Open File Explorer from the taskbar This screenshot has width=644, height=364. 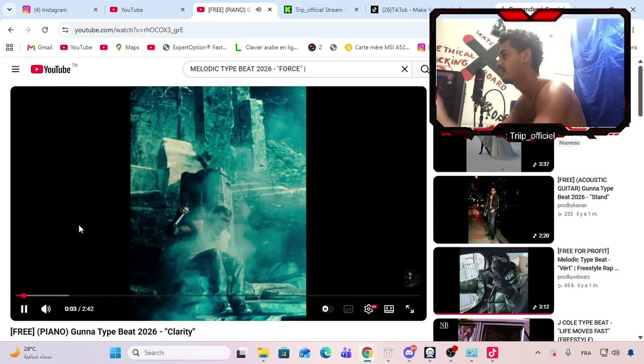click(263, 352)
